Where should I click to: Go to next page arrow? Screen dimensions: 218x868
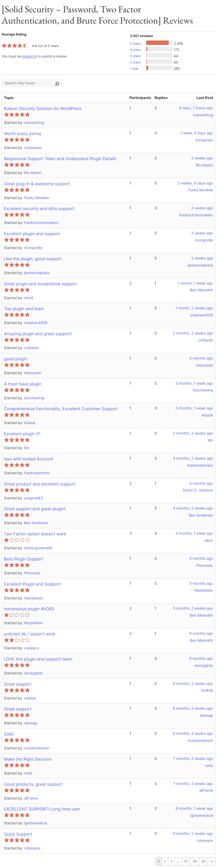211,861
